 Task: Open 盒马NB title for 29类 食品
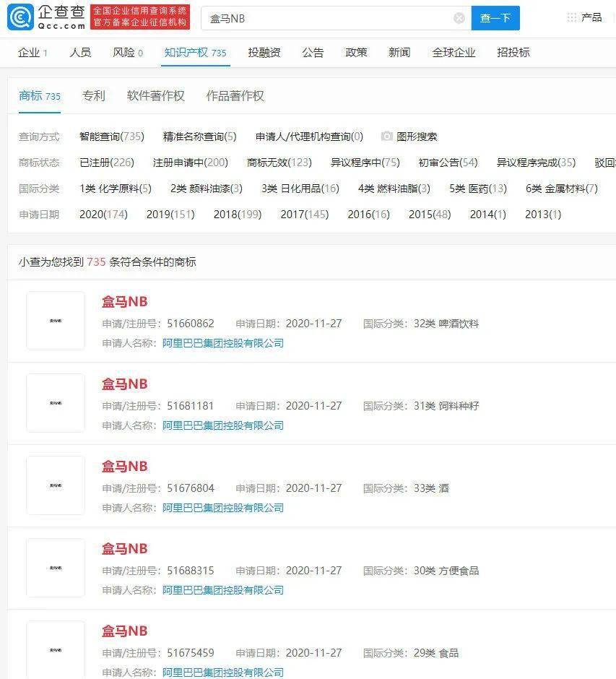point(125,631)
